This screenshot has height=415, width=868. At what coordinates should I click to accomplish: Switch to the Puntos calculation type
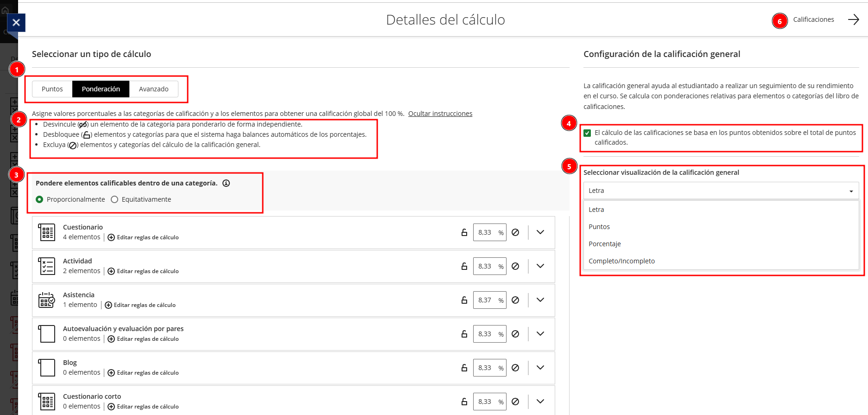(52, 89)
